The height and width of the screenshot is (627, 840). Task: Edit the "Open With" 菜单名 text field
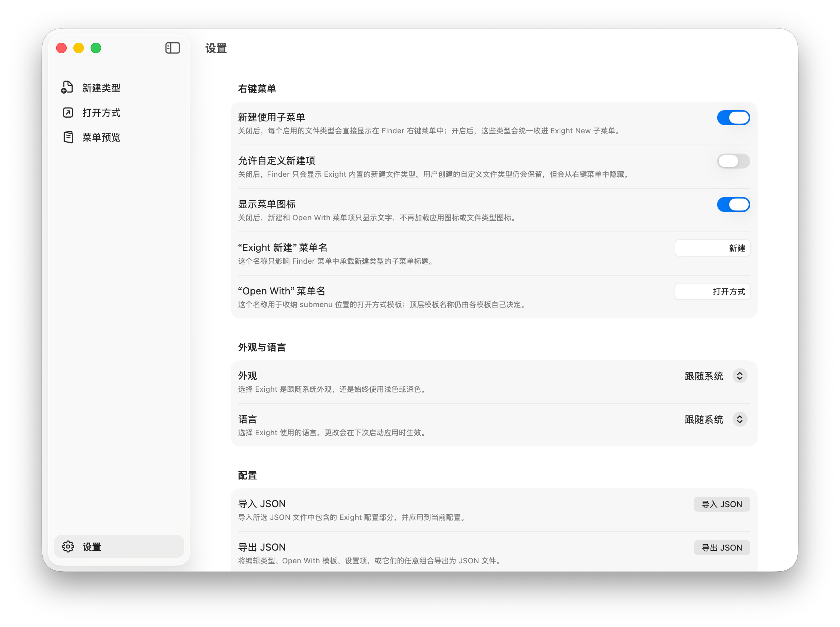click(x=712, y=291)
